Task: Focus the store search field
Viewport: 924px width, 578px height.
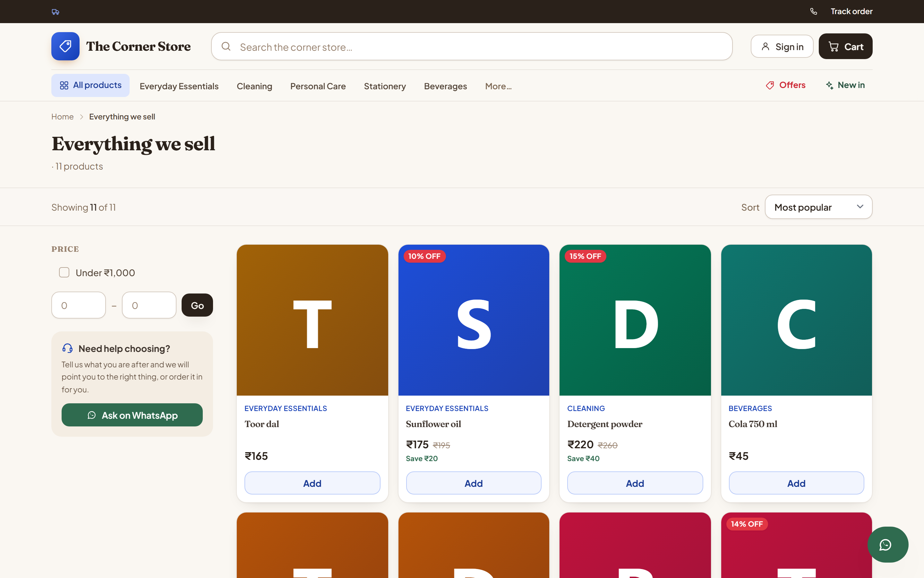Action: coord(472,47)
